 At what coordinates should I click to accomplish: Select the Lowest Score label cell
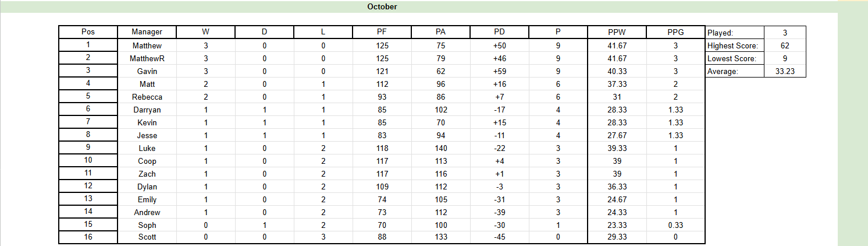(x=734, y=58)
